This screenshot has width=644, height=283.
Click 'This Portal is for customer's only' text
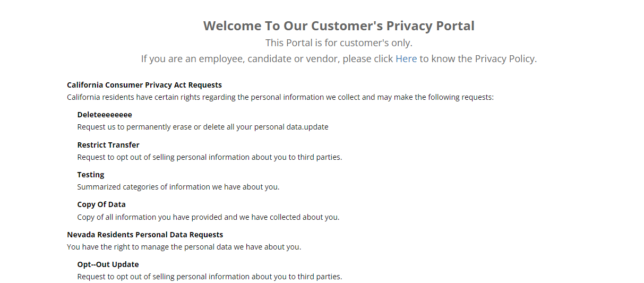(339, 42)
